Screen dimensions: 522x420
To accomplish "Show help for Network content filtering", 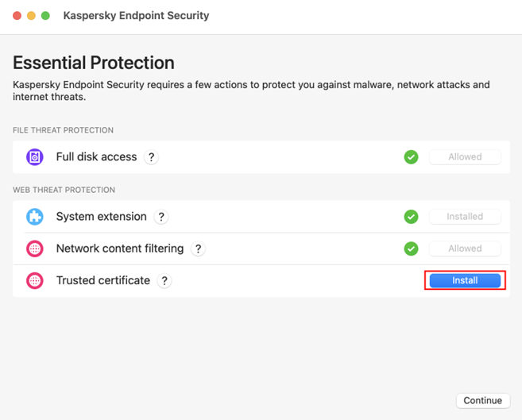I will point(198,249).
